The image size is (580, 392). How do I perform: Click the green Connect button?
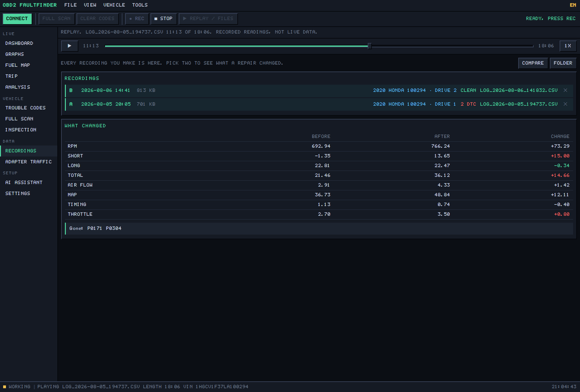click(17, 19)
